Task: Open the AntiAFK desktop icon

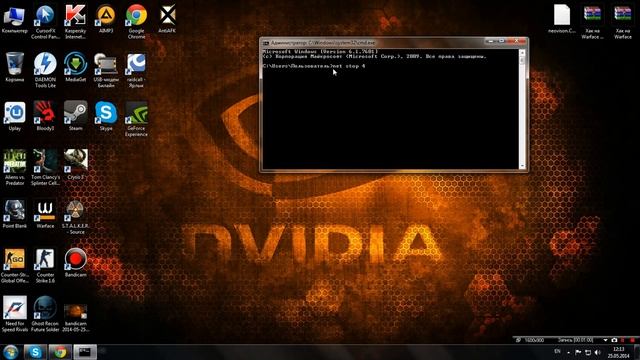Action: [167, 19]
